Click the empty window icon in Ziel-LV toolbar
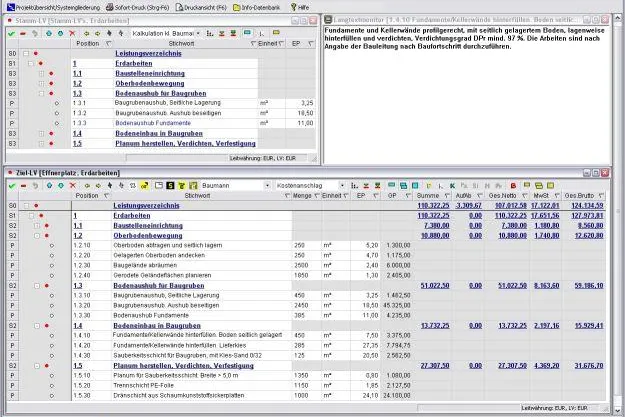Image resolution: width=625 pixels, height=417 pixels. (x=159, y=185)
